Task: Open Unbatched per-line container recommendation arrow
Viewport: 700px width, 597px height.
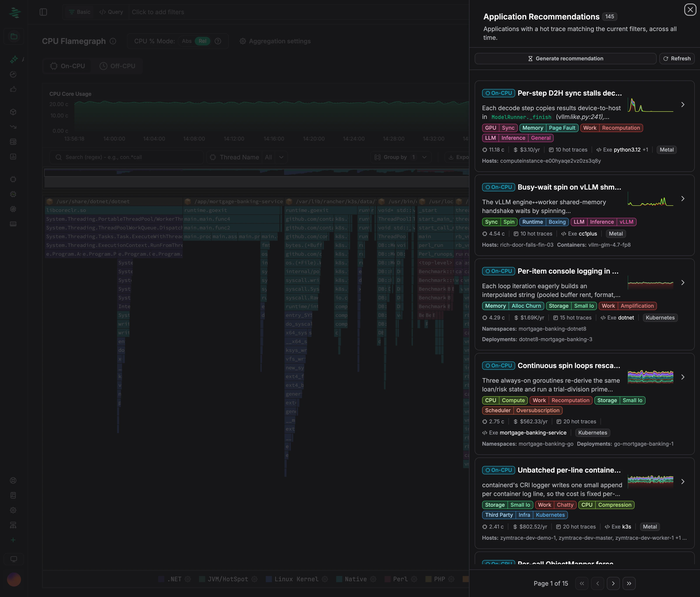Action: click(683, 482)
